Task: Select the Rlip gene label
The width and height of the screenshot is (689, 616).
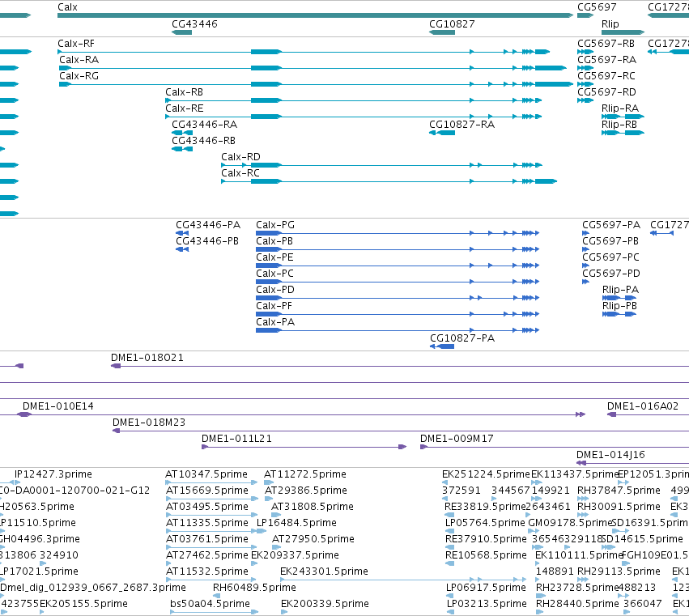Action: point(610,23)
